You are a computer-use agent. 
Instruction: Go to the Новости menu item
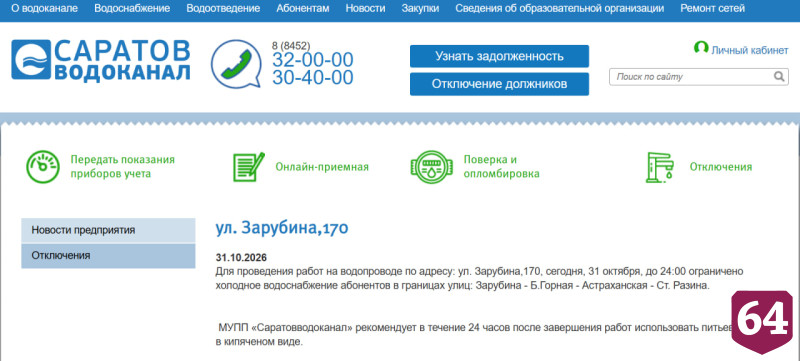point(365,9)
